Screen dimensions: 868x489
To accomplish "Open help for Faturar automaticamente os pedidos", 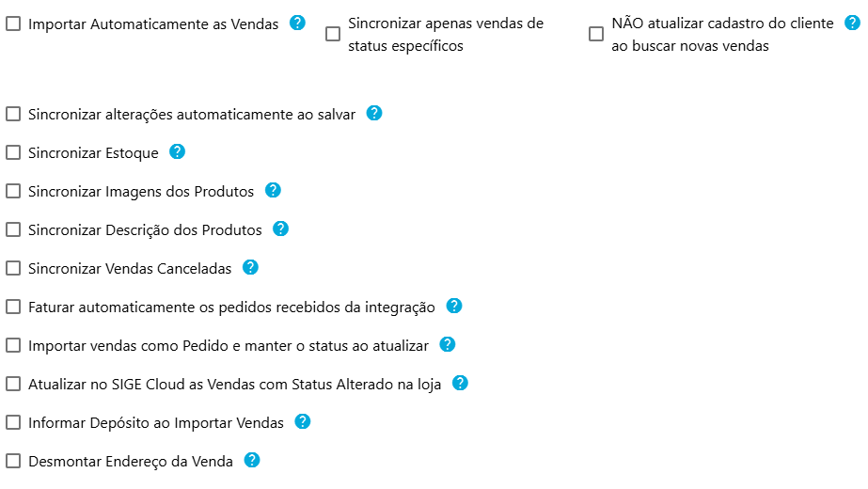I will click(x=454, y=306).
